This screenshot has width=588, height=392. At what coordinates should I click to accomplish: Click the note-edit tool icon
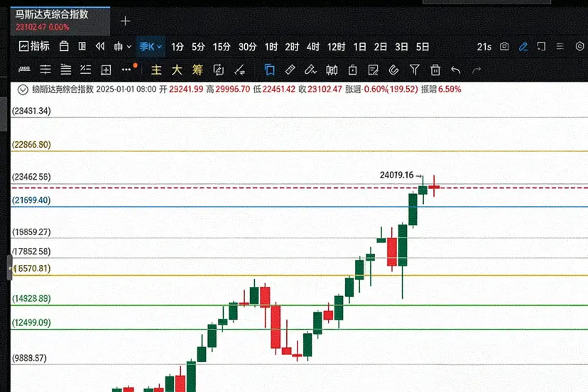pos(373,70)
